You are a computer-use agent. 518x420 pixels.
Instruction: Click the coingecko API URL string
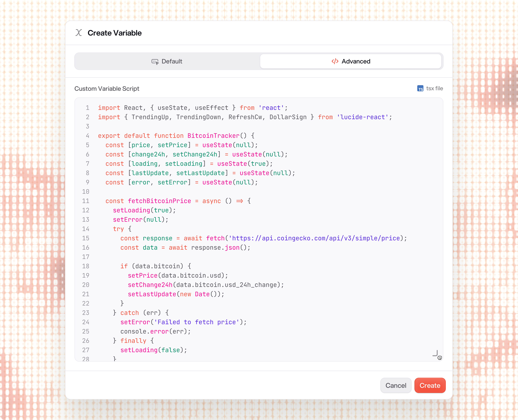pos(315,238)
